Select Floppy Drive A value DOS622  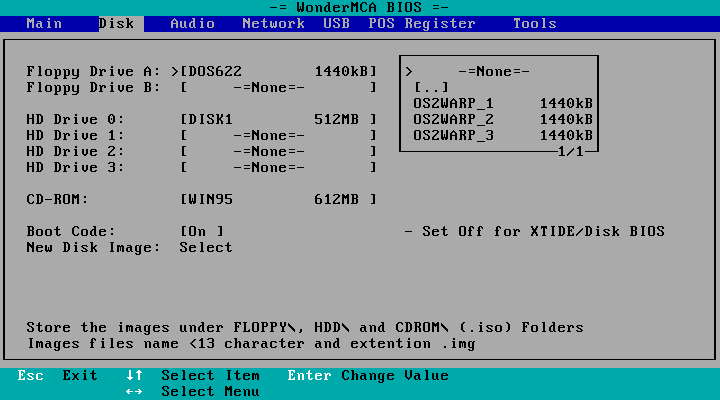[279, 71]
